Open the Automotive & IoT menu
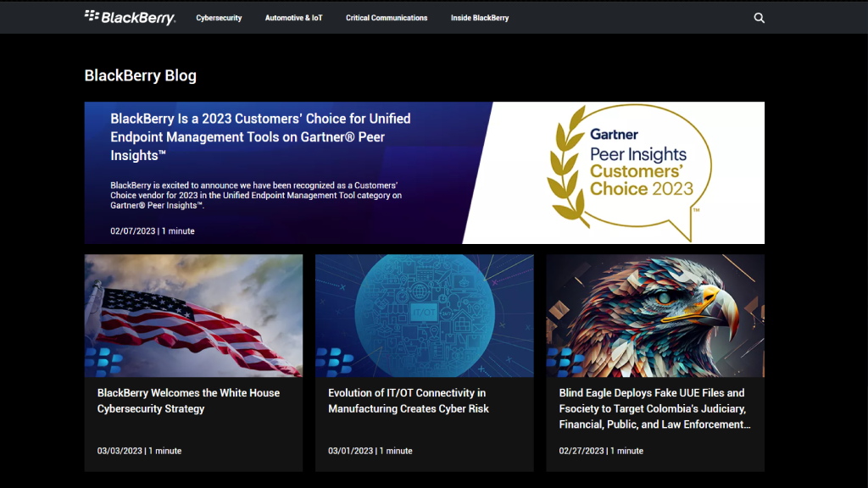This screenshot has height=488, width=868. (x=293, y=18)
